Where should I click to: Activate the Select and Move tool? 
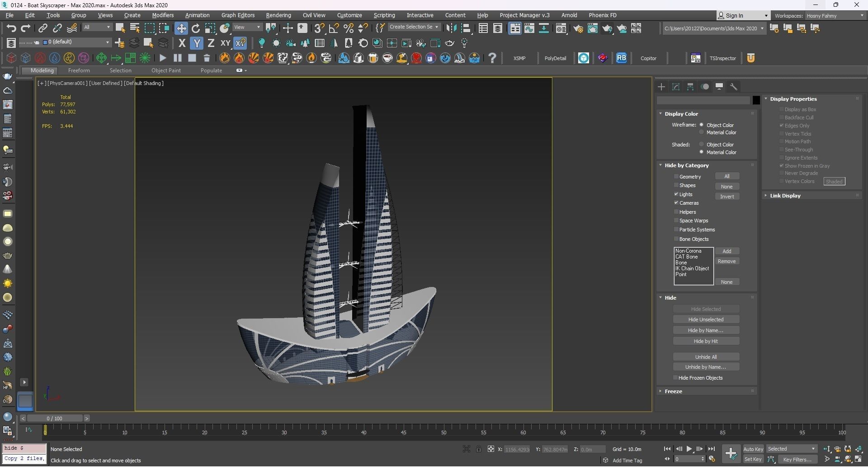181,28
